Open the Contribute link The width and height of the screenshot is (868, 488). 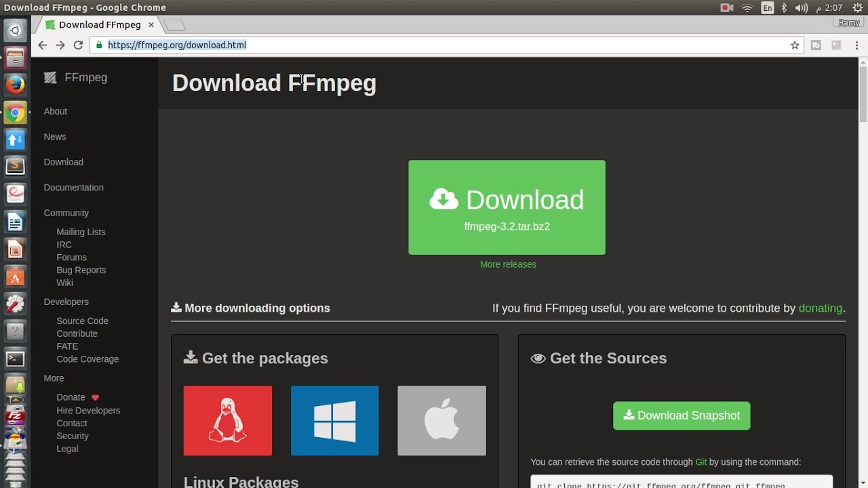77,333
